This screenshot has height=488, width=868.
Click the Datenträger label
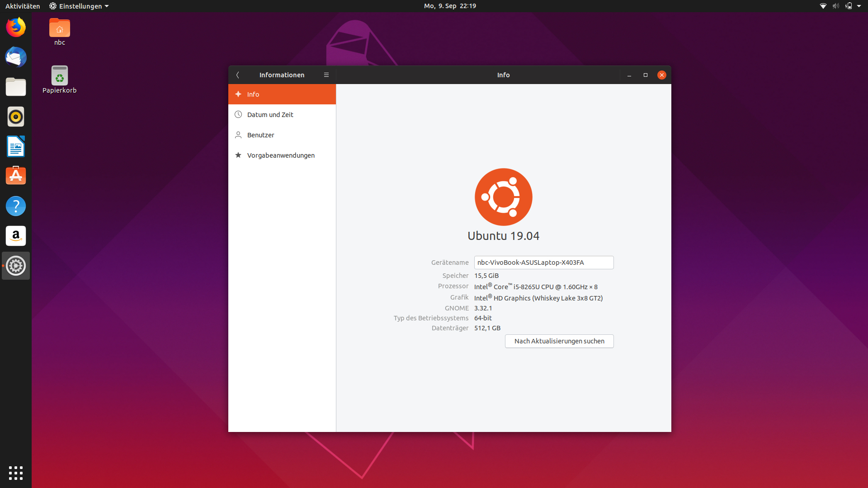[x=450, y=328]
